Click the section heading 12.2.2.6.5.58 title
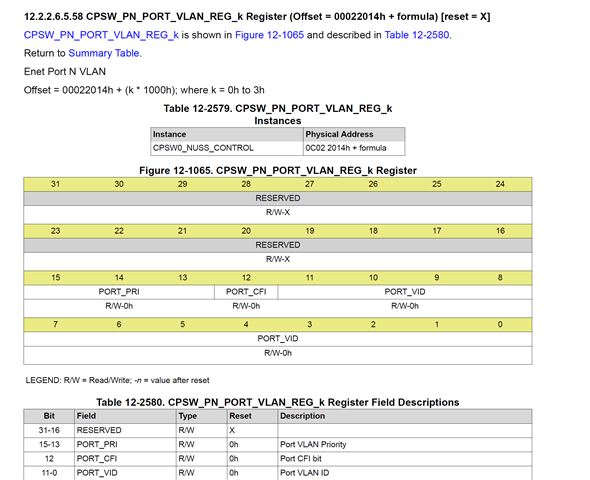590x480 pixels. tap(257, 17)
